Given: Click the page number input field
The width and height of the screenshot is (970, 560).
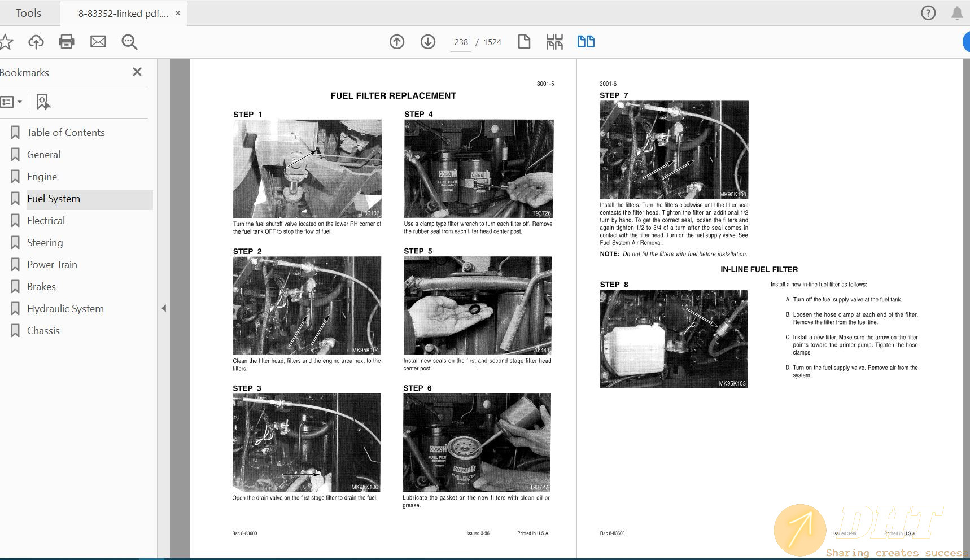Looking at the screenshot, I should [461, 42].
